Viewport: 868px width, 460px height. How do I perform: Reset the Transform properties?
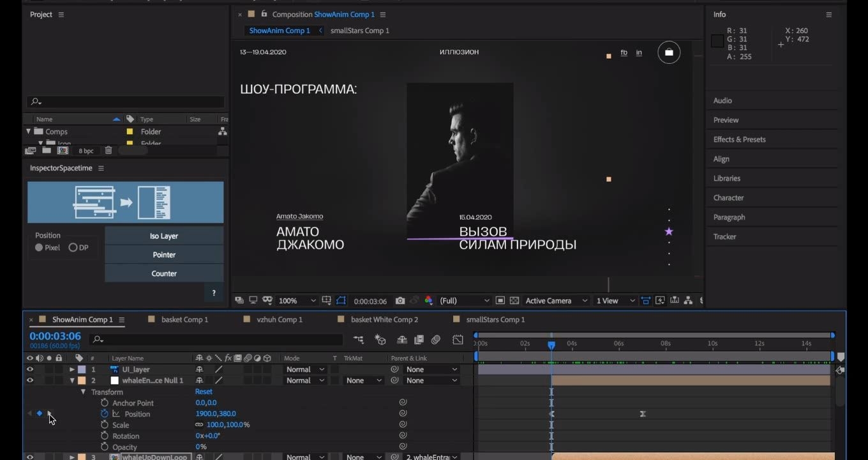pos(204,392)
